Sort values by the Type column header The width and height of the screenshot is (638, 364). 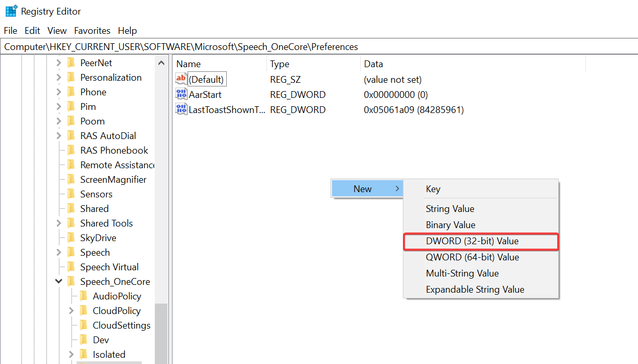point(279,64)
